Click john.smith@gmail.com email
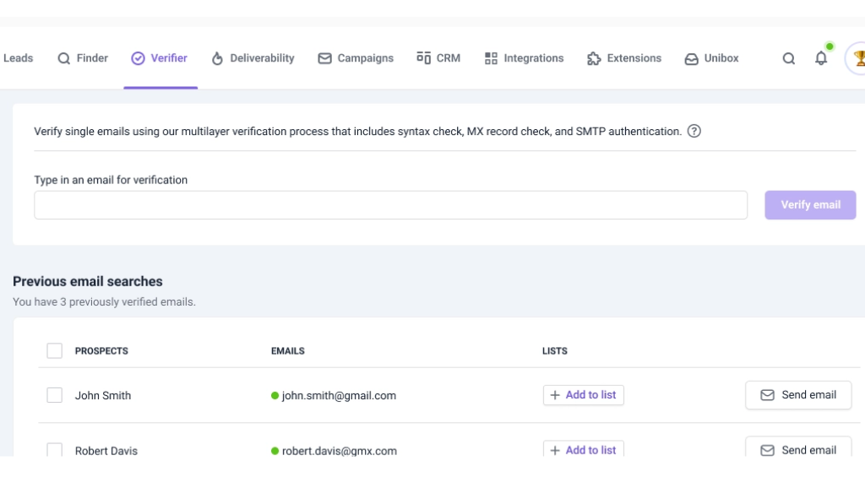The height and width of the screenshot is (504, 865). point(339,395)
